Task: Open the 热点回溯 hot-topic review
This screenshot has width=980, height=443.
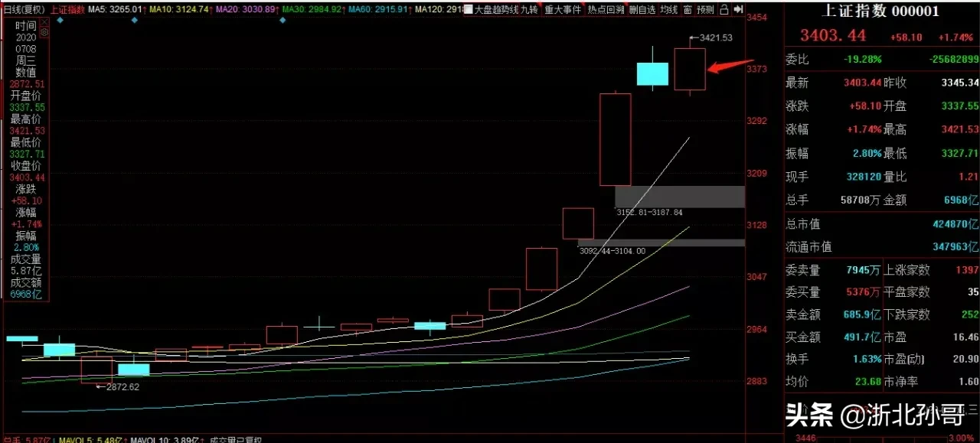Action: point(606,10)
